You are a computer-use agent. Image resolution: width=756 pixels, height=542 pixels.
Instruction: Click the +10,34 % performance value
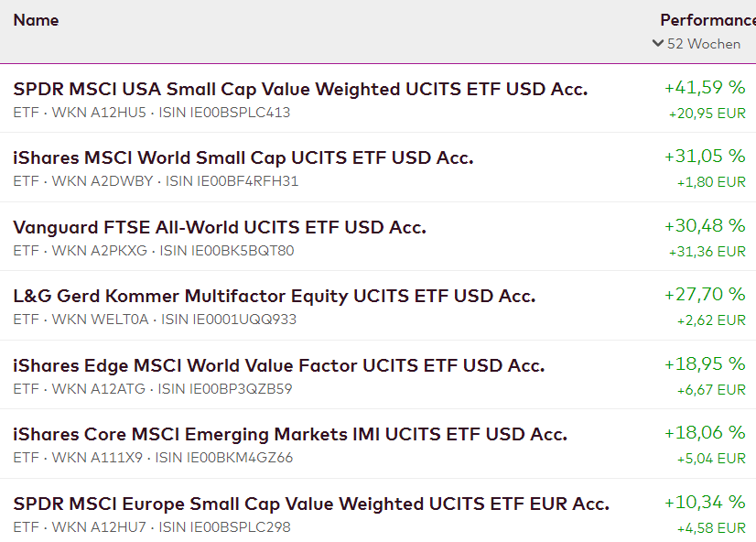point(705,503)
